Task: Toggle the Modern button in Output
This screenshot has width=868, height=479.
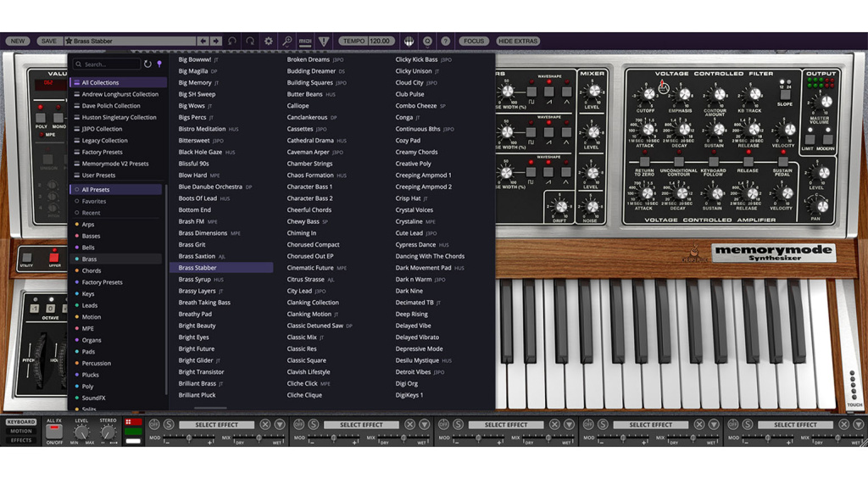Action: pyautogui.click(x=827, y=140)
